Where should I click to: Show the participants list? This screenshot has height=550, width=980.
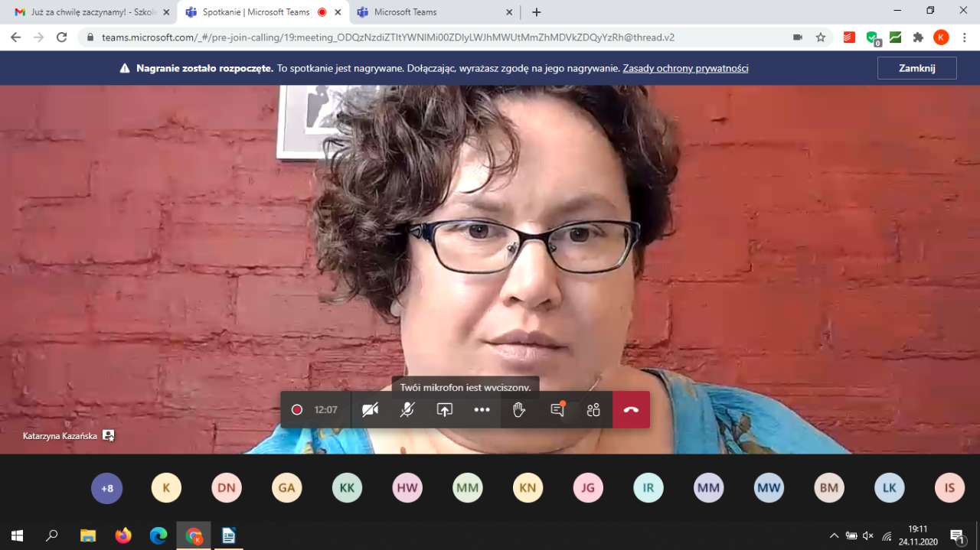tap(593, 410)
